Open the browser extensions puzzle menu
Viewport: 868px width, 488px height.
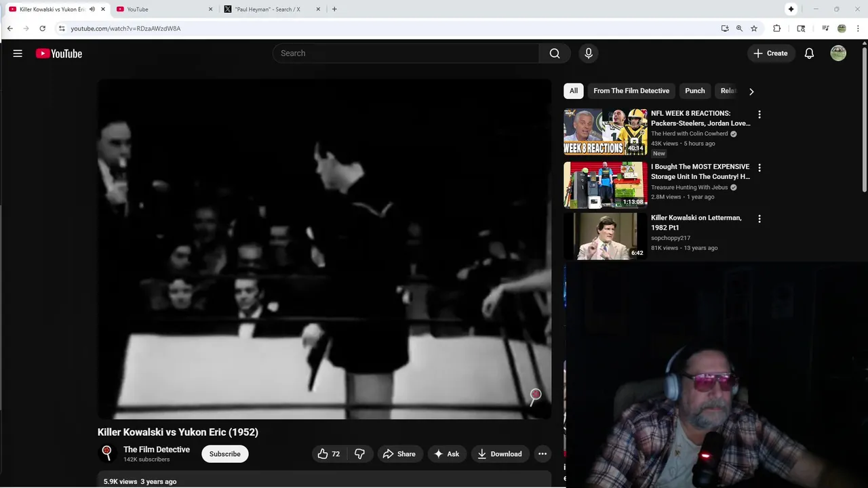coord(777,28)
